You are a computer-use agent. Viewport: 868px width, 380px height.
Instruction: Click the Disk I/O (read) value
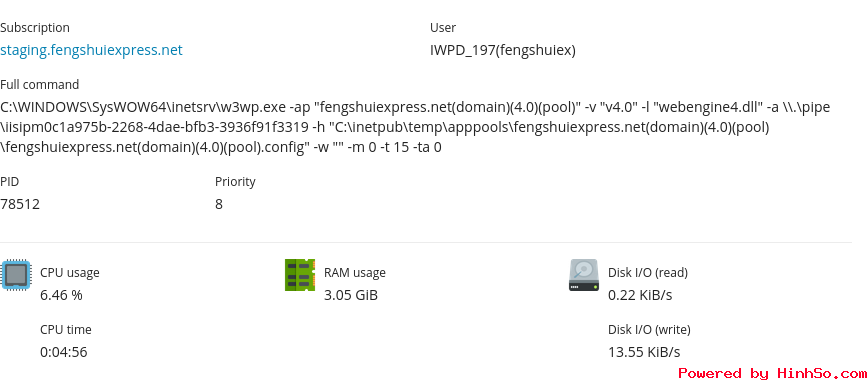coord(640,295)
